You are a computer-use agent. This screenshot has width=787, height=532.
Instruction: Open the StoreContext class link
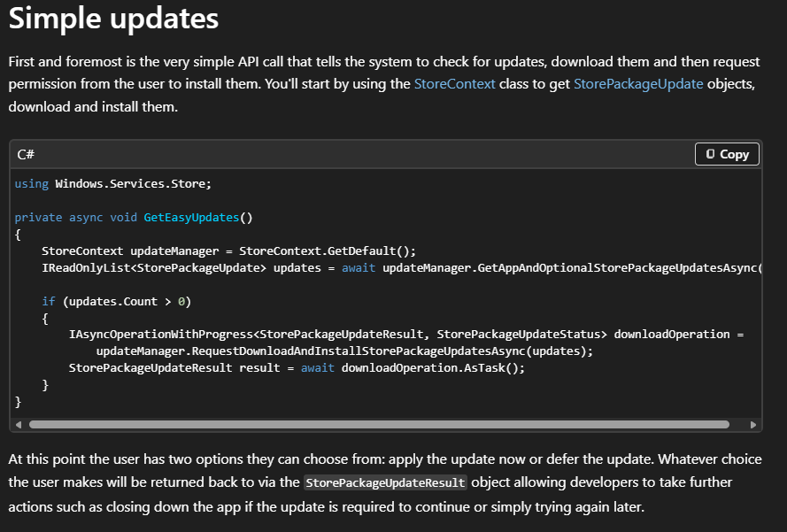(x=454, y=84)
